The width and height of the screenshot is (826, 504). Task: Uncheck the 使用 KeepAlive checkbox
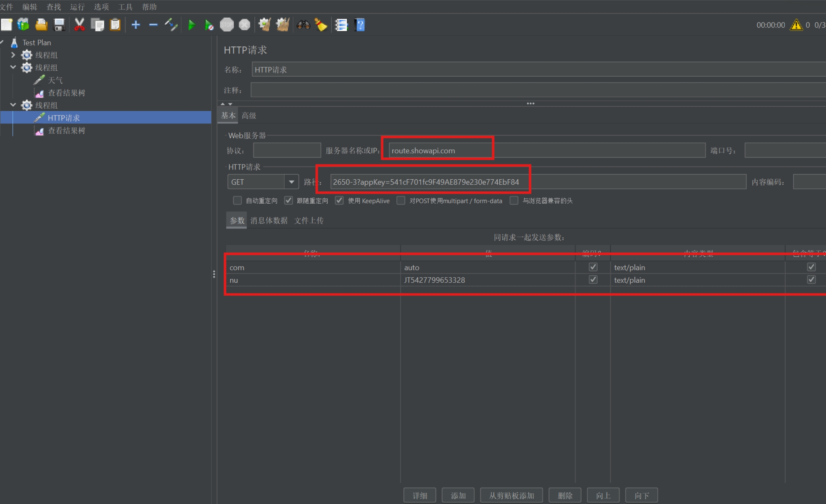click(x=339, y=201)
